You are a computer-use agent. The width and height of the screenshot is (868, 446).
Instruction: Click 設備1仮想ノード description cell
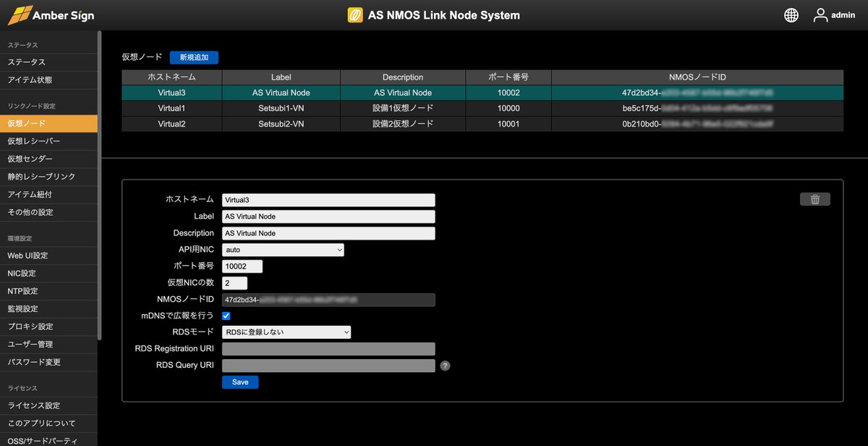pos(403,108)
